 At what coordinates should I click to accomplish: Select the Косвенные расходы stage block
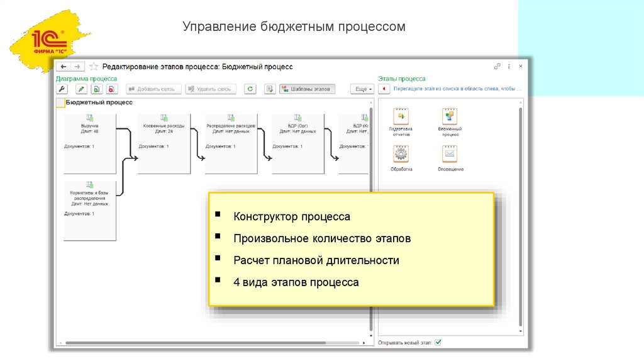[164, 144]
